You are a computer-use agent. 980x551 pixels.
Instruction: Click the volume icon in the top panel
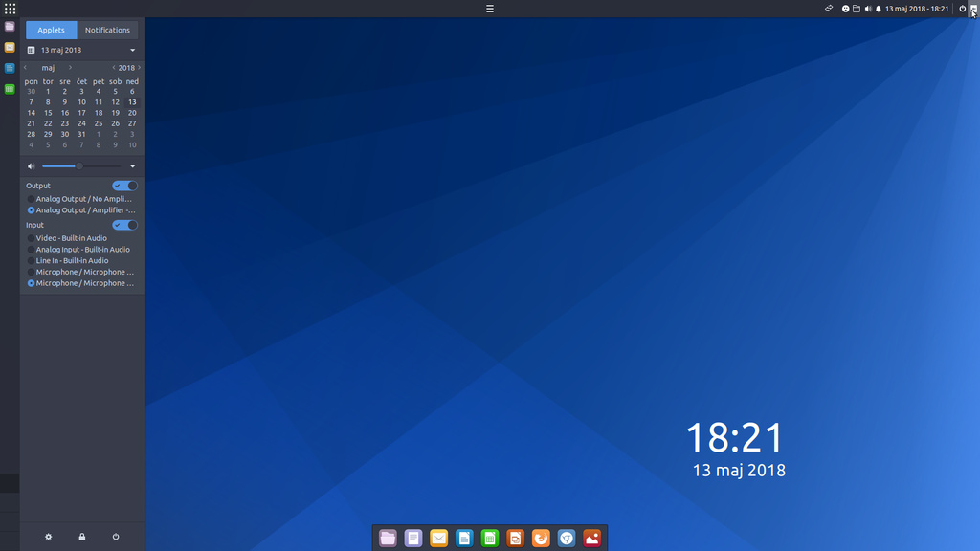pyautogui.click(x=867, y=9)
